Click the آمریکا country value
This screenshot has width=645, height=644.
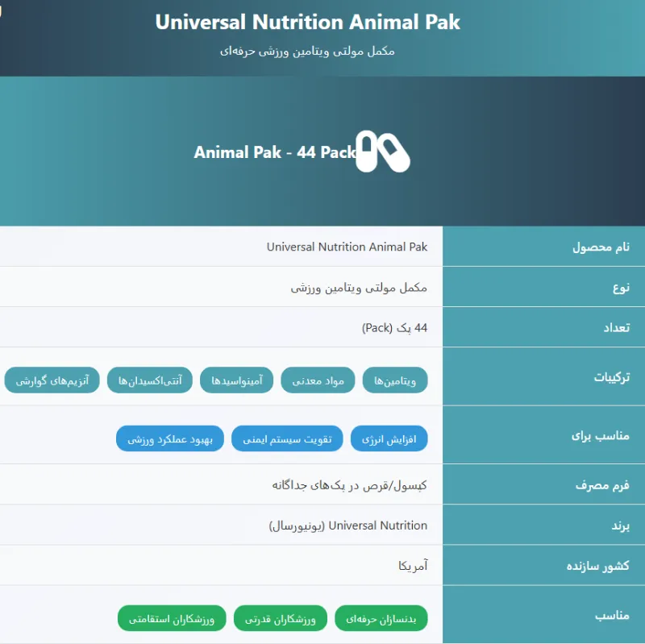click(x=413, y=566)
